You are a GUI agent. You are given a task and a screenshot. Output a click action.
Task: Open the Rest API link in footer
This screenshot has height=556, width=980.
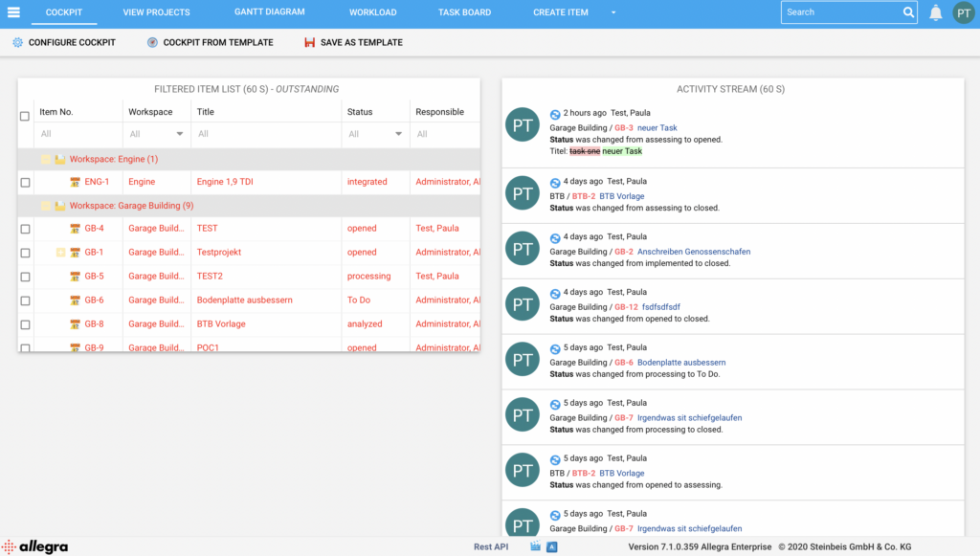(490, 547)
